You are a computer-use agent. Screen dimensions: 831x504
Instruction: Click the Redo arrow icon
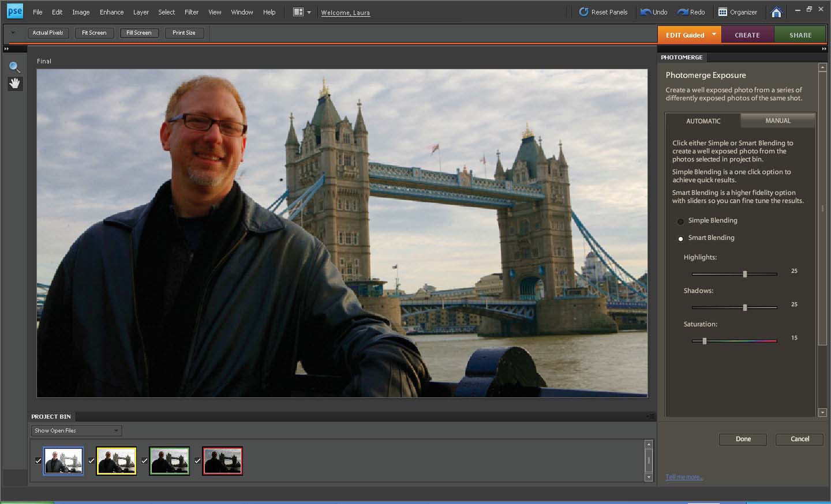[683, 12]
